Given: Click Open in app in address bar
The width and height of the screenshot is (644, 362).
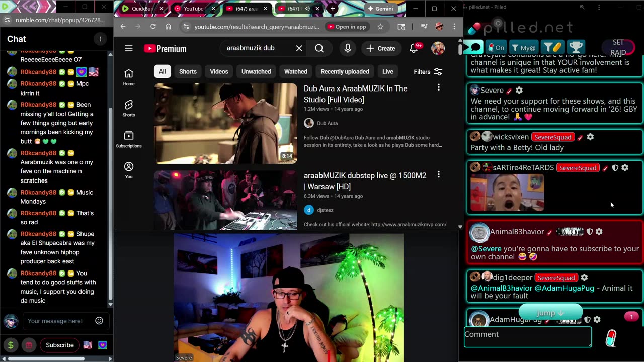Looking at the screenshot, I should [347, 27].
